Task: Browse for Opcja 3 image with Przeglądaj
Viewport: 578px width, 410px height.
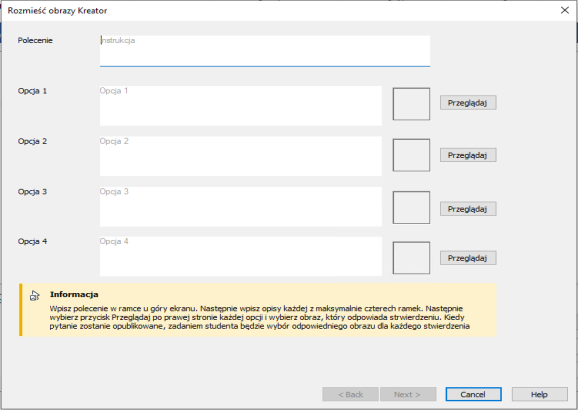Action: click(468, 209)
